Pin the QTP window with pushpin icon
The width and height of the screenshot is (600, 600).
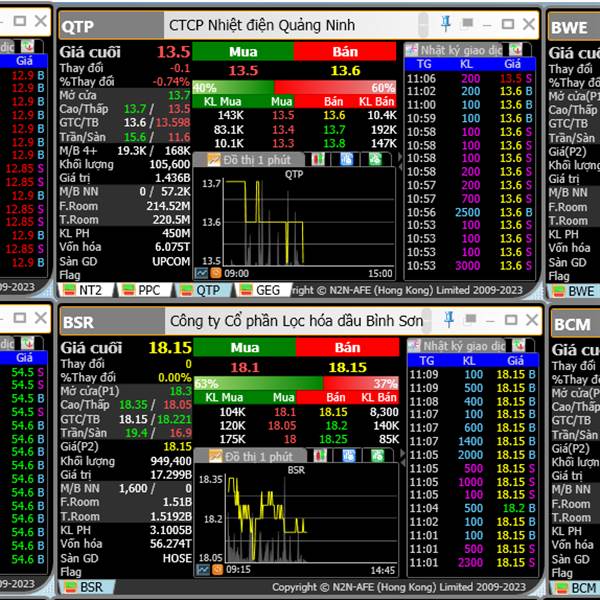[446, 24]
